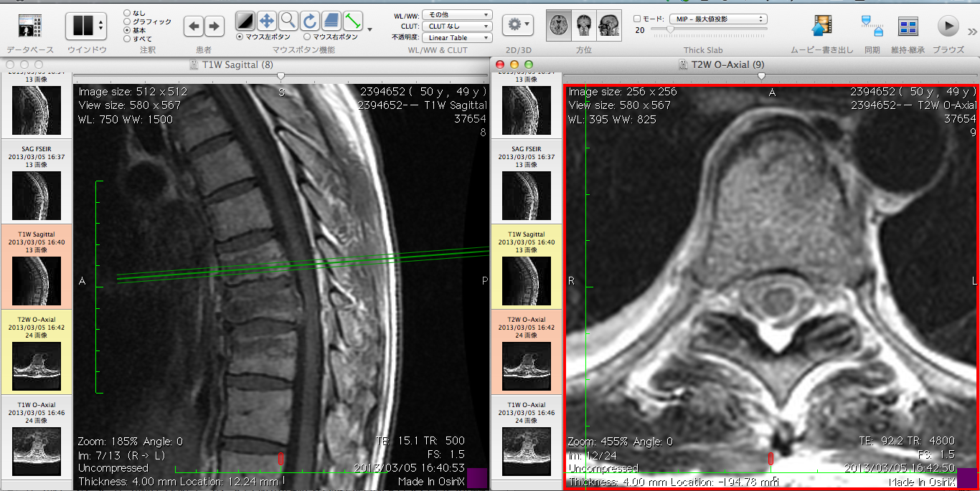Image resolution: width=980 pixels, height=491 pixels.
Task: Choose マウス右ボタン radio button
Action: coord(307,37)
